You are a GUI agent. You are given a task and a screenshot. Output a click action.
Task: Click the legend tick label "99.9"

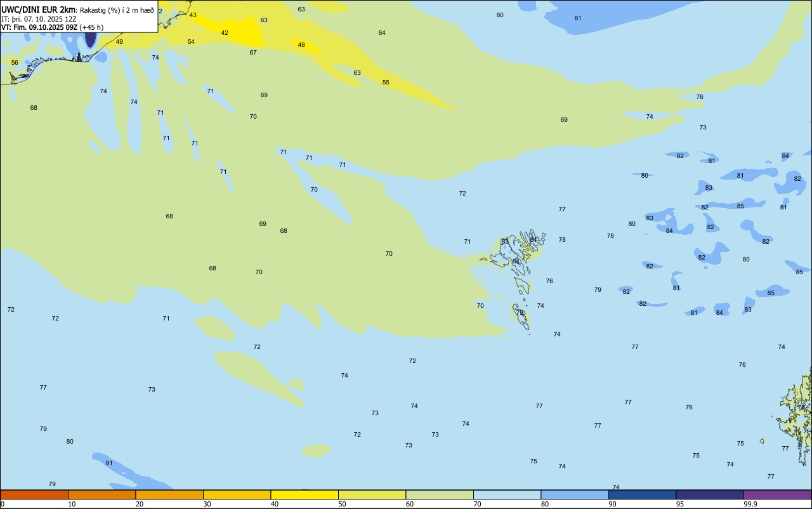[750, 504]
